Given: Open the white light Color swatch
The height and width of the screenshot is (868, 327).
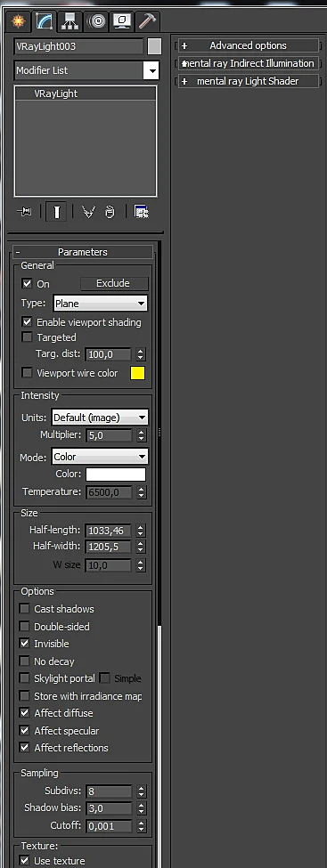Looking at the screenshot, I should pos(115,475).
